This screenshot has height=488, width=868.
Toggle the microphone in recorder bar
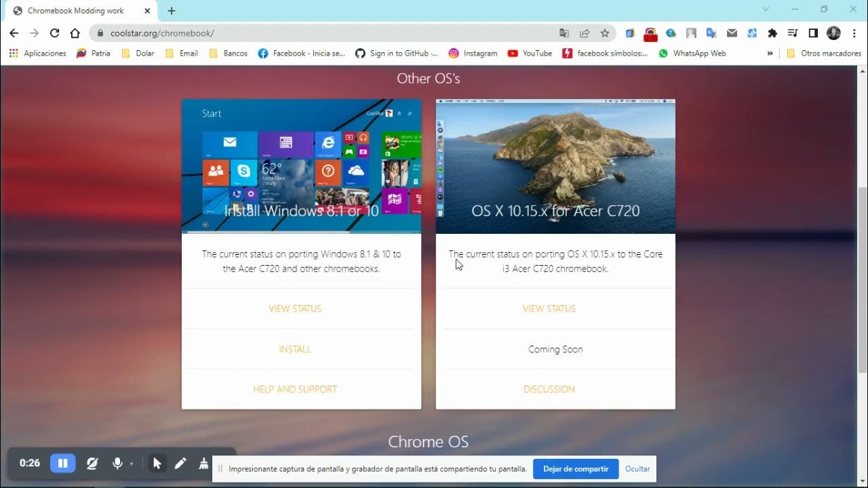click(117, 464)
